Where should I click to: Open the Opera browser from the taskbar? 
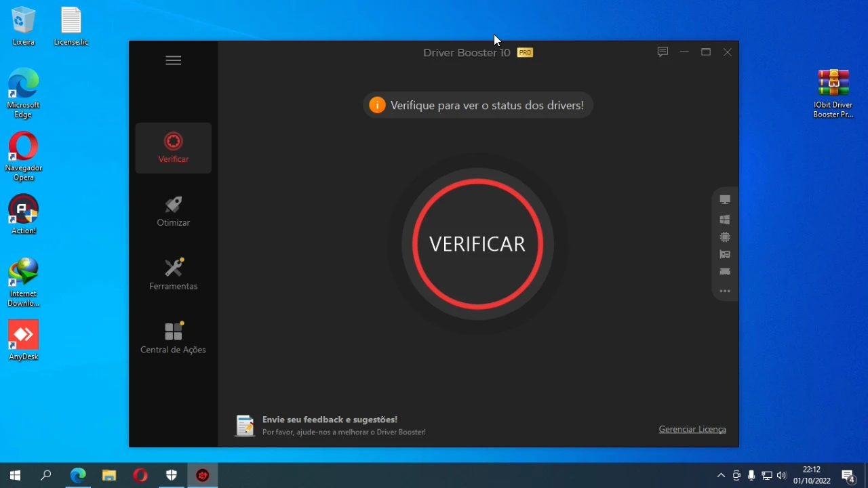(140, 476)
